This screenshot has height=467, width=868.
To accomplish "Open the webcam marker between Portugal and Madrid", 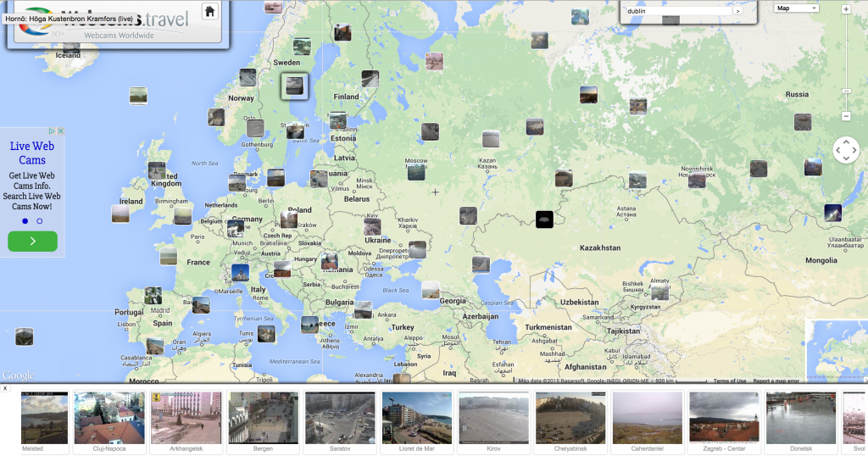I will click(x=153, y=296).
